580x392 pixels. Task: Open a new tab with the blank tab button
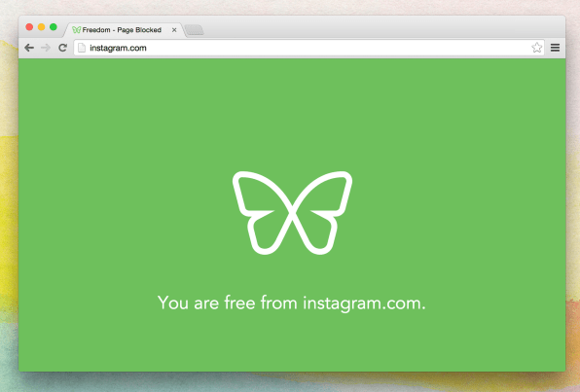tap(195, 30)
